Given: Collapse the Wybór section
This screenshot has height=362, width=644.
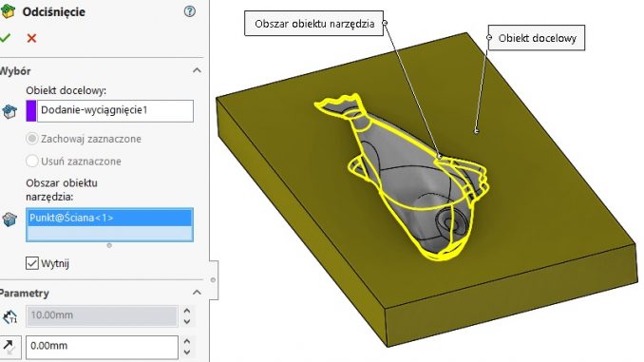Looking at the screenshot, I should tap(198, 70).
